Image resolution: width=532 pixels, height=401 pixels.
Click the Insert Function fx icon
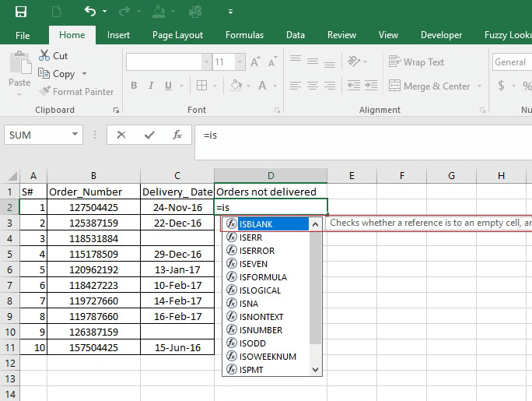click(177, 135)
